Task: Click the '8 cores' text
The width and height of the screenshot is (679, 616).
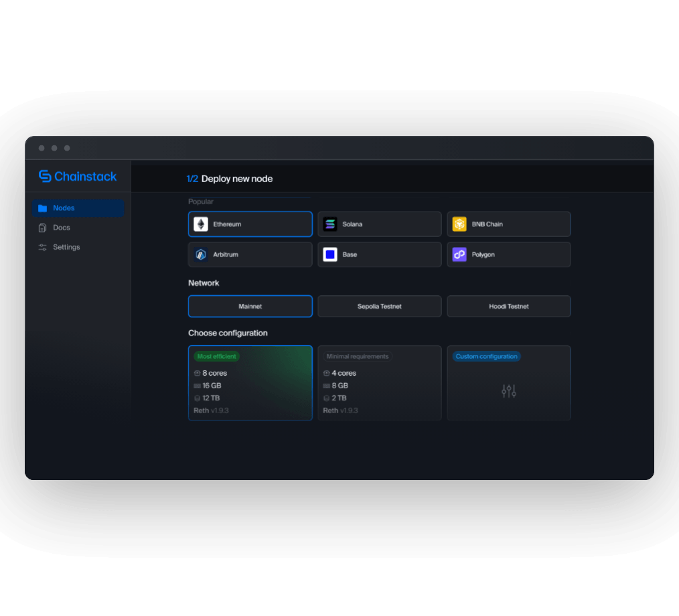Action: (215, 373)
